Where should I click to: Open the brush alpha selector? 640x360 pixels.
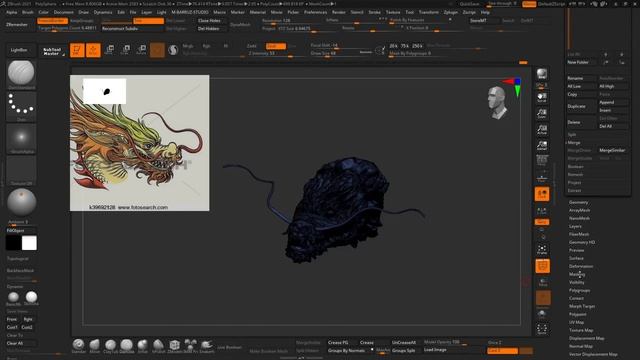pos(21,139)
